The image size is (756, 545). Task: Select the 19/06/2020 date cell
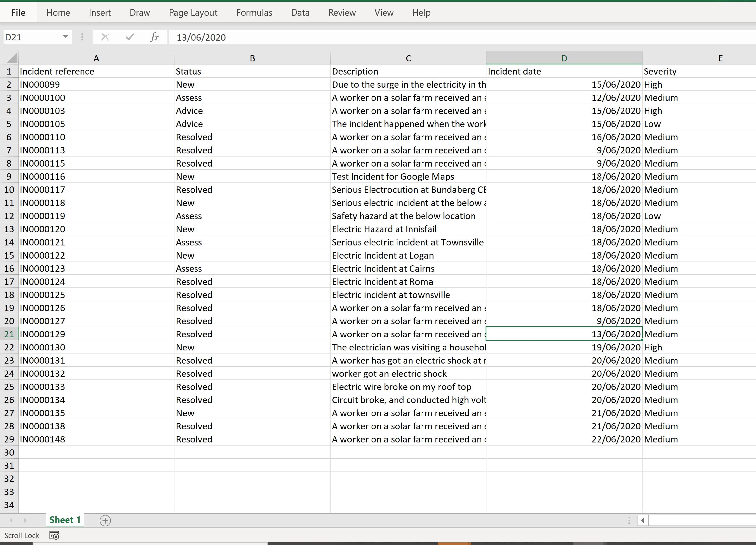[564, 347]
